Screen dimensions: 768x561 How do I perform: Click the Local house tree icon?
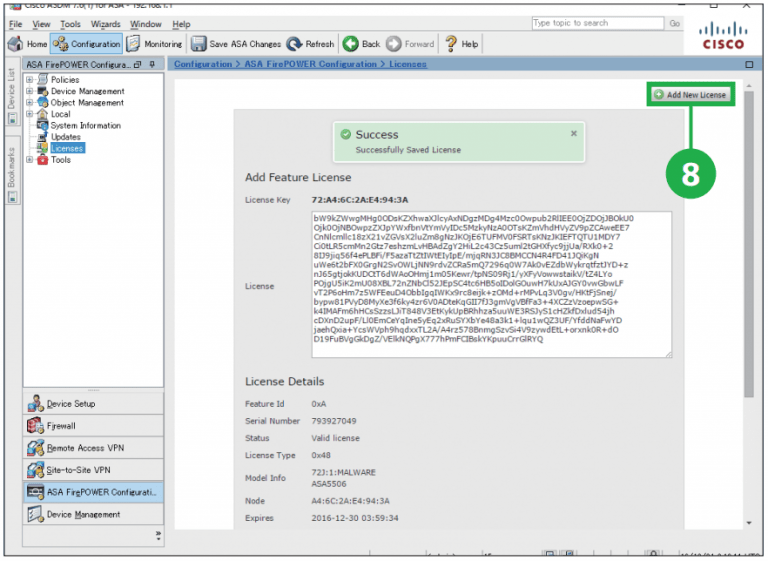click(43, 114)
